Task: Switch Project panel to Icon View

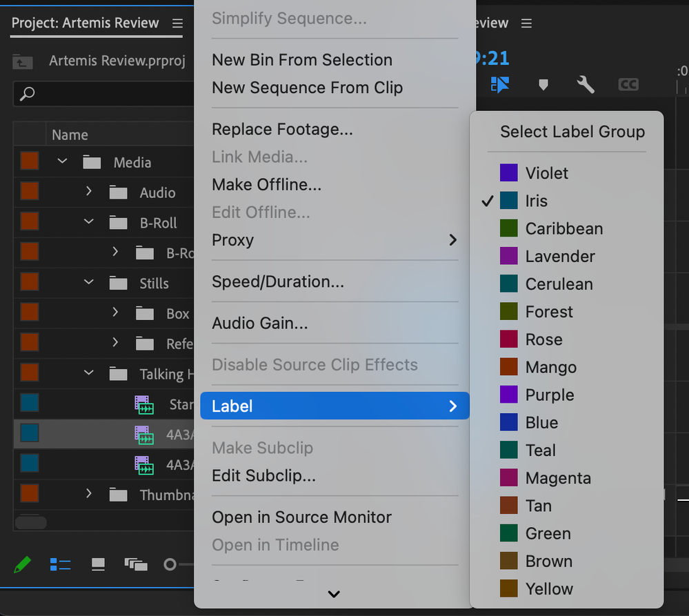Action: pos(99,565)
